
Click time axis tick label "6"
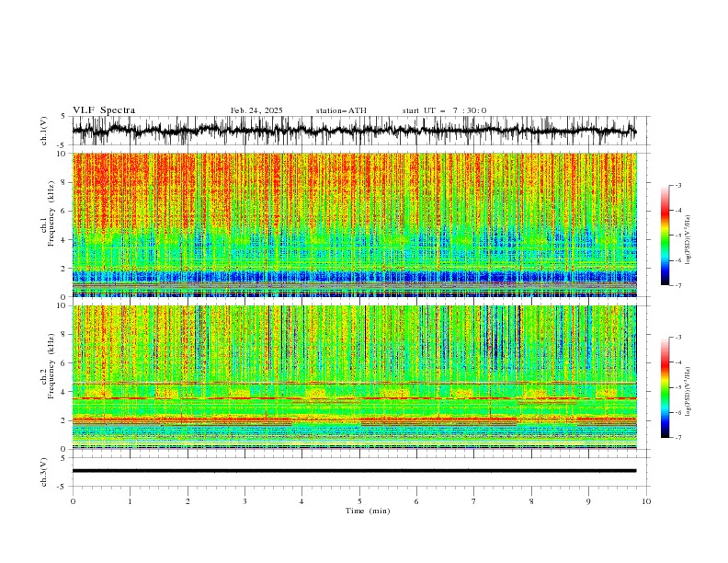tap(416, 501)
